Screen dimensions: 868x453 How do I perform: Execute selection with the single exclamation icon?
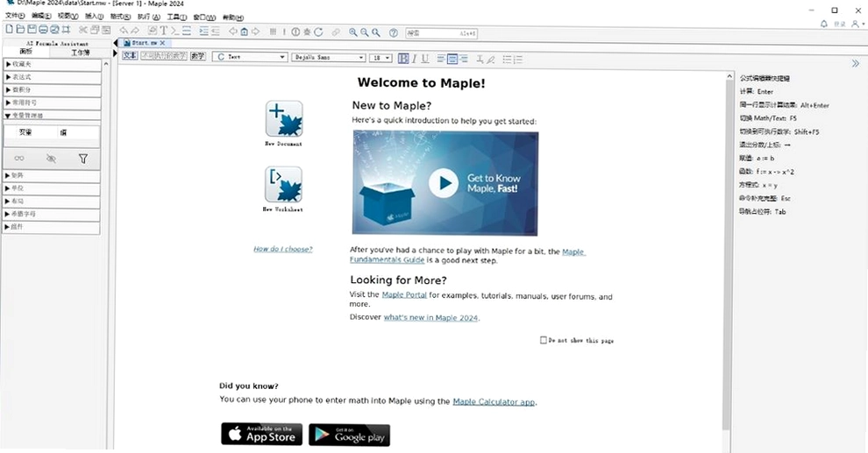point(285,32)
